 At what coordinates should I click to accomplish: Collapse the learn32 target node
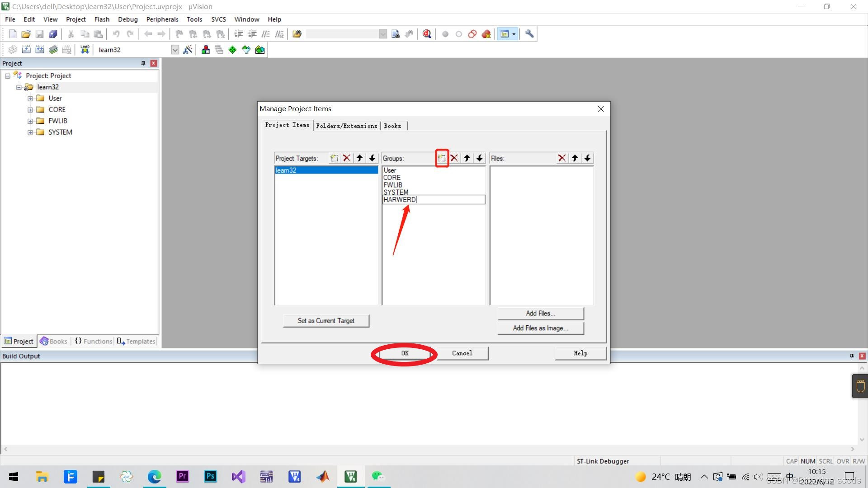(x=19, y=87)
